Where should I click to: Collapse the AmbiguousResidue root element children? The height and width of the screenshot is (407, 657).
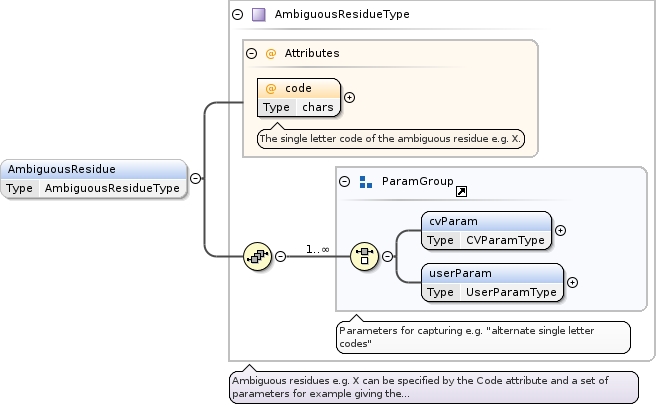pos(195,178)
